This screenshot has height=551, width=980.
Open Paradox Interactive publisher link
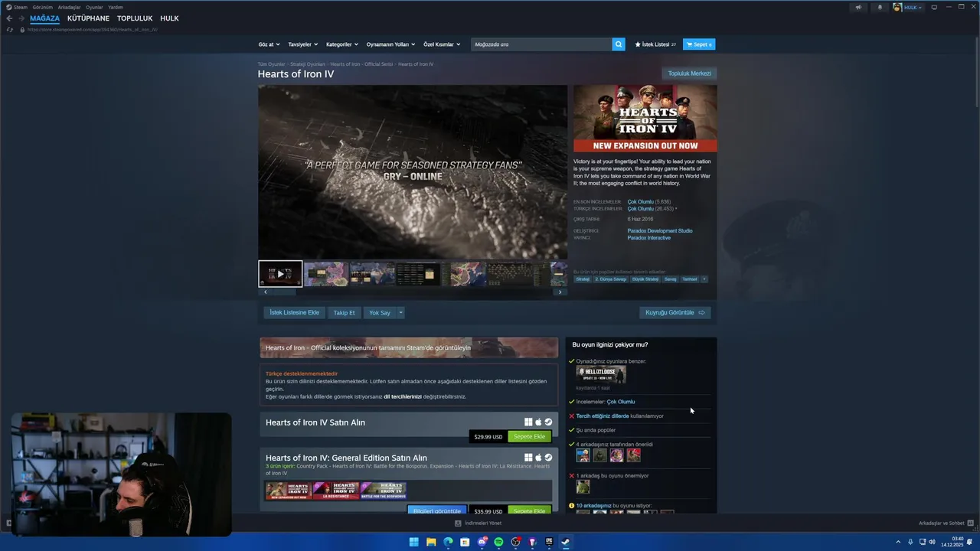pos(648,238)
